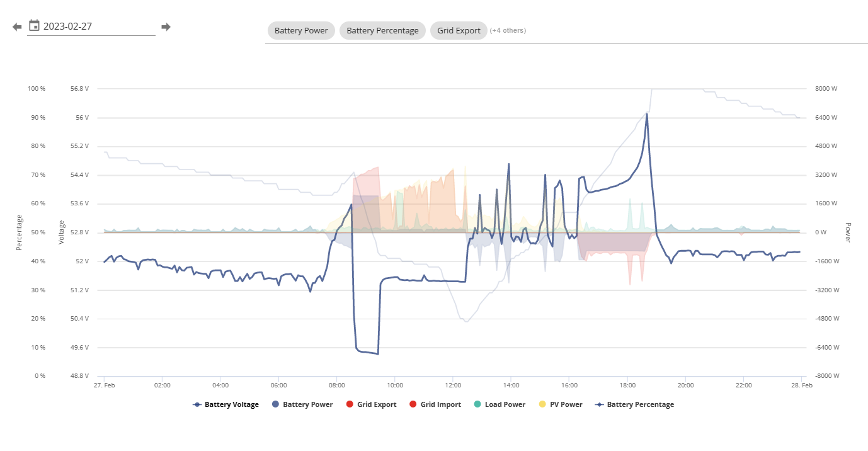Click the 28. Feb axis label
The image size is (868, 451).
tap(802, 385)
